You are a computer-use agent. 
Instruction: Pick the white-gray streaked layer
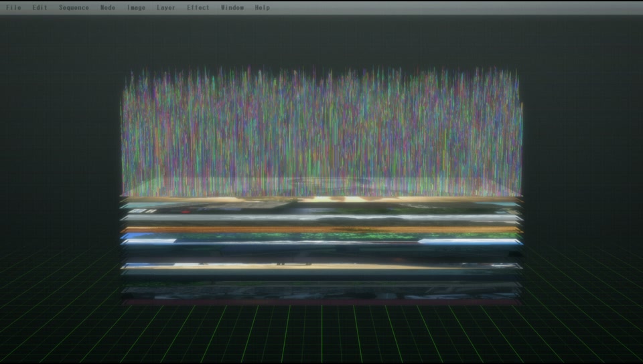click(x=321, y=218)
